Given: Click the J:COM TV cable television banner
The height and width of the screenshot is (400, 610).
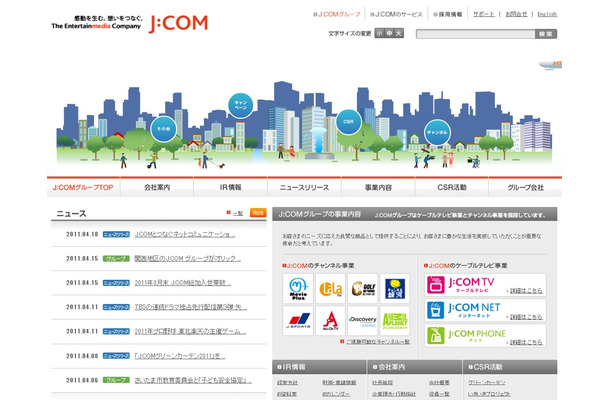Looking at the screenshot, I should click(x=485, y=285).
